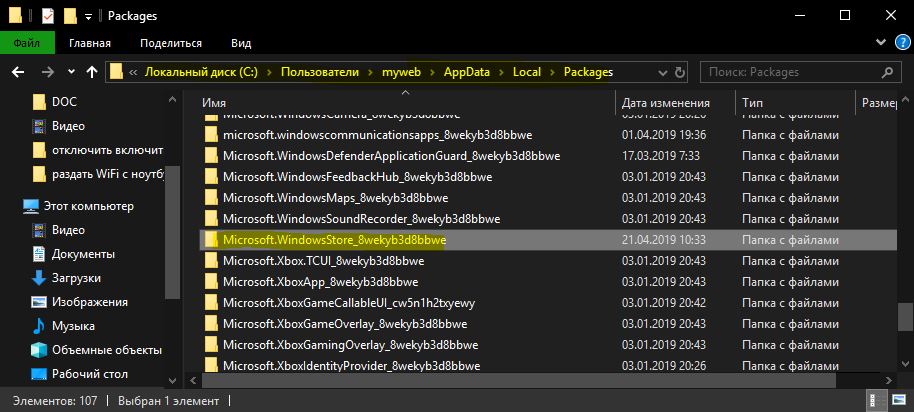914x412 pixels.
Task: Click the Forward navigation arrow
Action: pos(48,72)
